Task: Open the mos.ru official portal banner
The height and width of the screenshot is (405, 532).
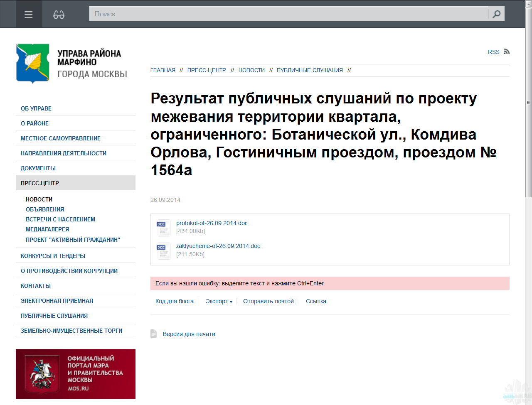Action: click(x=76, y=373)
